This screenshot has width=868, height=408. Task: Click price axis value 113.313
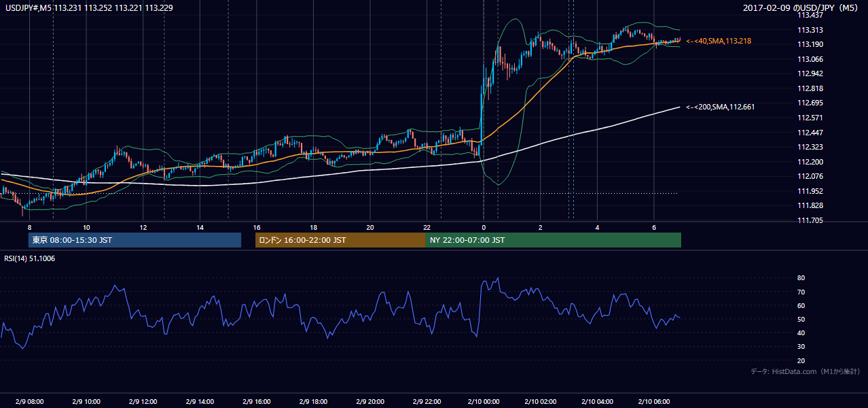(x=810, y=30)
